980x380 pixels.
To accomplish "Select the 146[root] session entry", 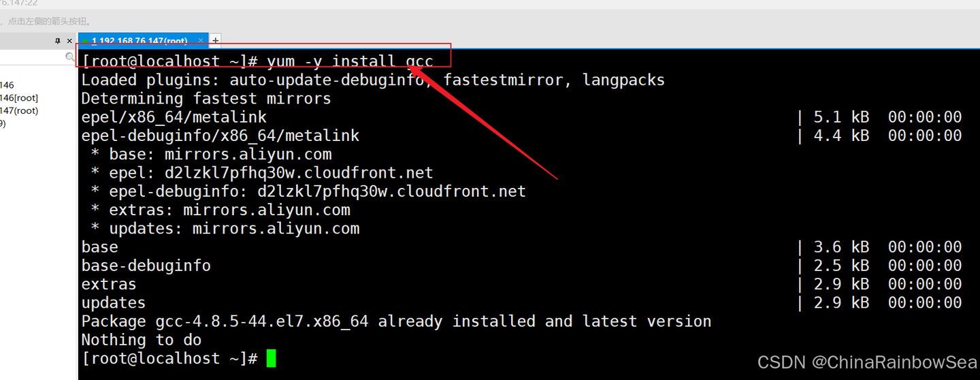I will pos(18,98).
